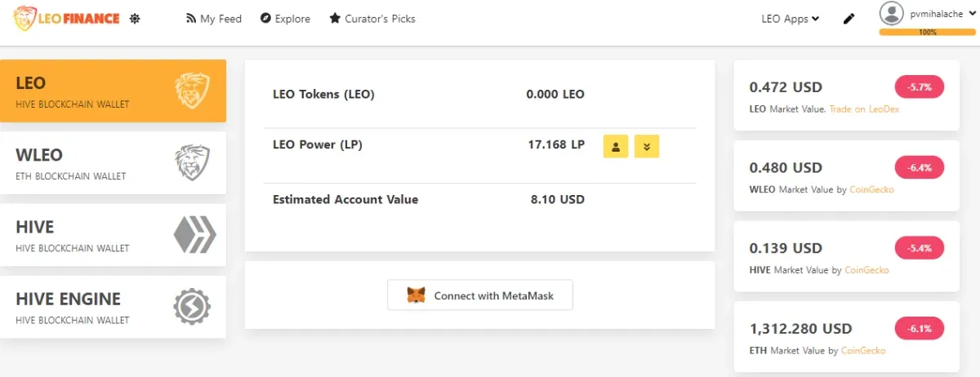Viewport: 980px width, 377px height.
Task: Click the WLEO grey lion shield icon
Action: [x=192, y=163]
